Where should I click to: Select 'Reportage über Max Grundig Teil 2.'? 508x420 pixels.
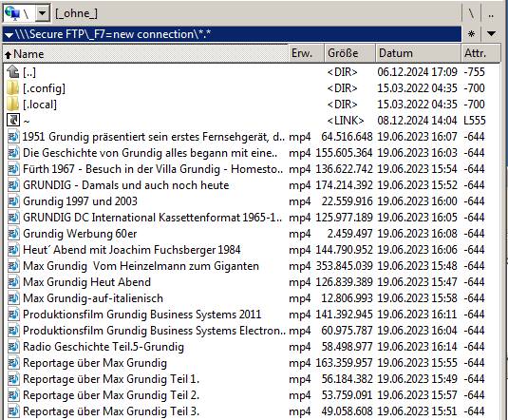[111, 395]
